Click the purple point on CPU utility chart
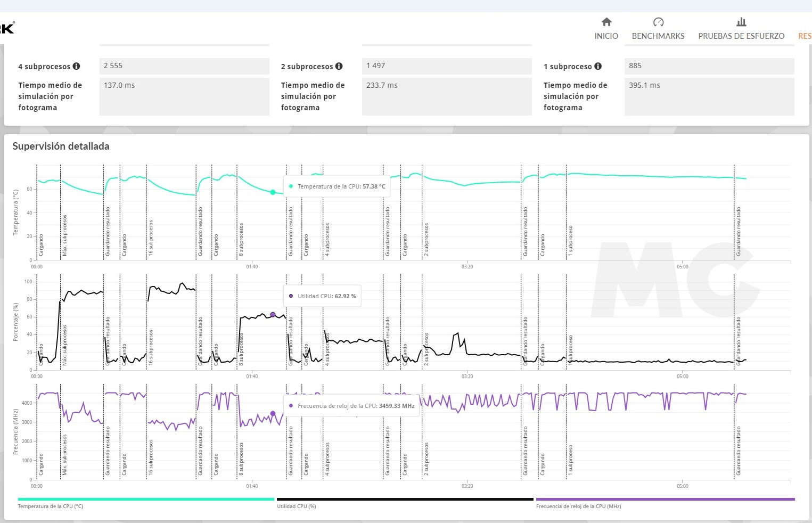Screen dimensions: 812x523 [273, 315]
